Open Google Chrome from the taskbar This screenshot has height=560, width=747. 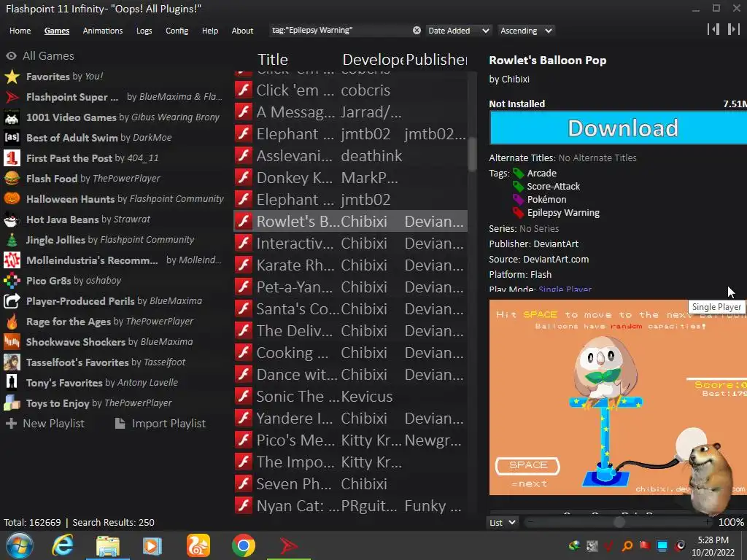pyautogui.click(x=244, y=545)
